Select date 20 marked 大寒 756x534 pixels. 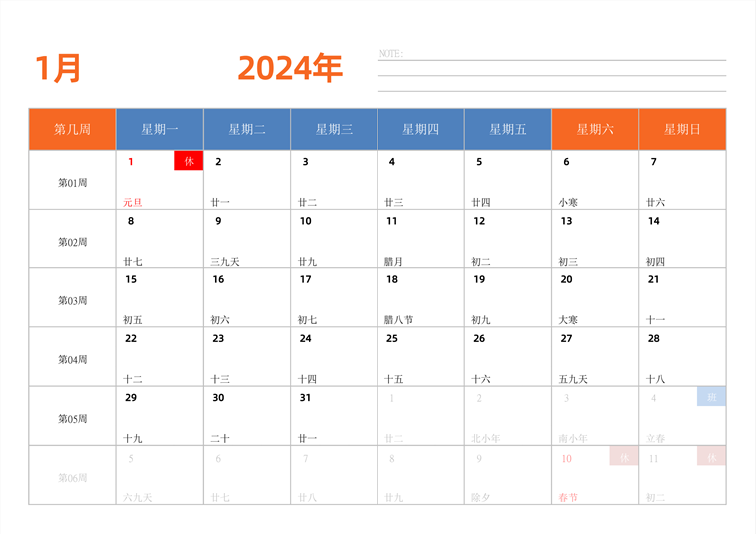coord(566,280)
